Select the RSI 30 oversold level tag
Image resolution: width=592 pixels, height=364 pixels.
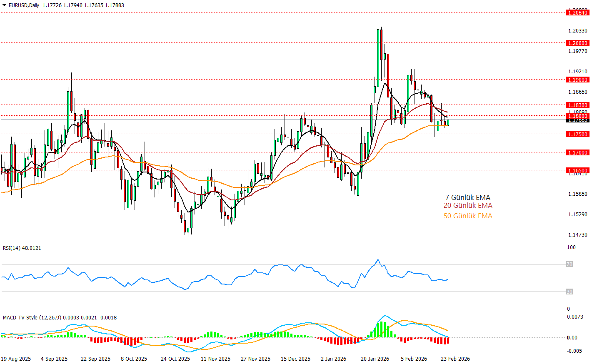click(569, 292)
